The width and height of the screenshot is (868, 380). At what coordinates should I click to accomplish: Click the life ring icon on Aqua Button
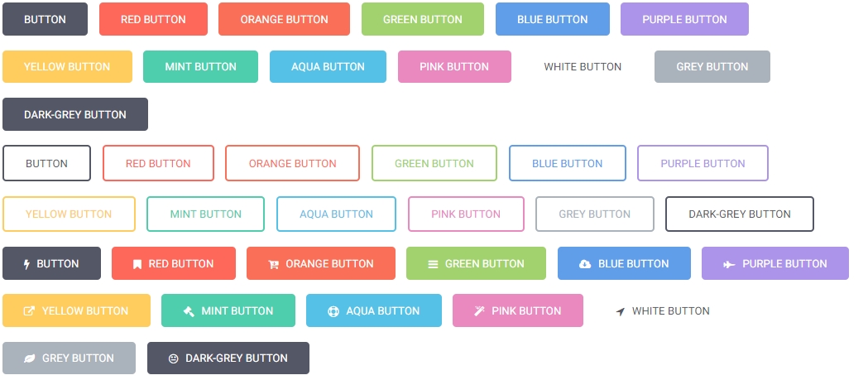coord(333,311)
